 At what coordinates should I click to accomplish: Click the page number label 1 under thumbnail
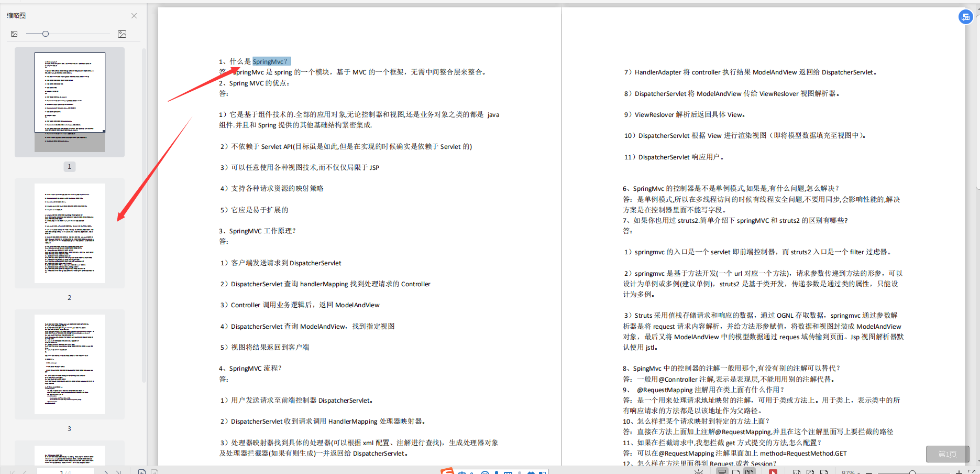coord(69,166)
